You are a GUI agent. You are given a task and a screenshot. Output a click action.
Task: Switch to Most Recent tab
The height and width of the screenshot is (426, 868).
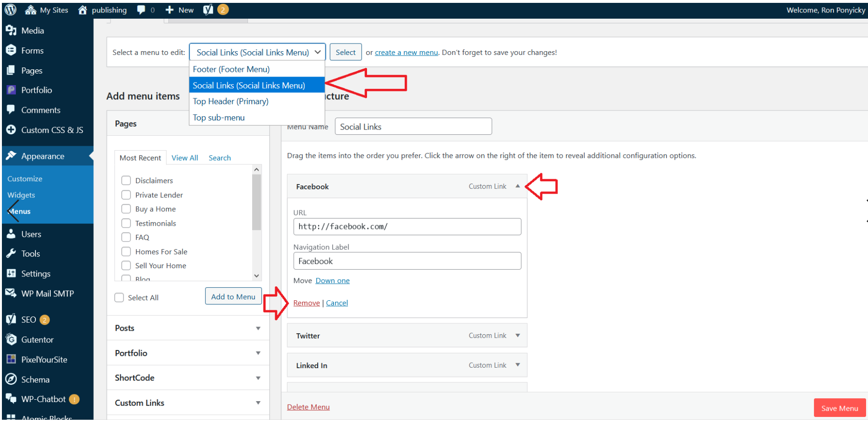click(140, 158)
